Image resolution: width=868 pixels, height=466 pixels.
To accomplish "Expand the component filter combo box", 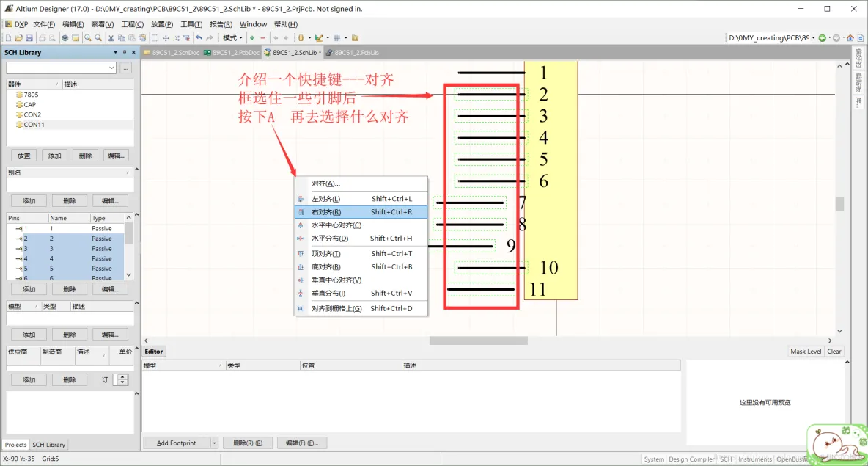I will [111, 68].
